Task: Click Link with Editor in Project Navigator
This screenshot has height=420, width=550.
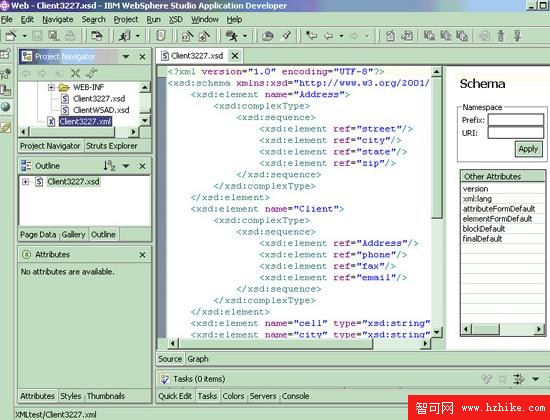Action: [92, 73]
